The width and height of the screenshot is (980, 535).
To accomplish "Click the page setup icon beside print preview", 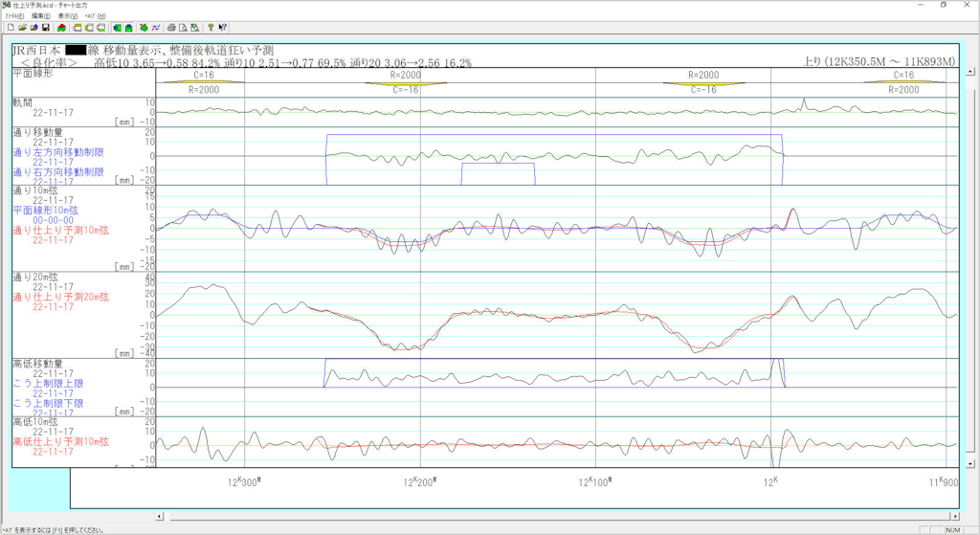I will 195,28.
